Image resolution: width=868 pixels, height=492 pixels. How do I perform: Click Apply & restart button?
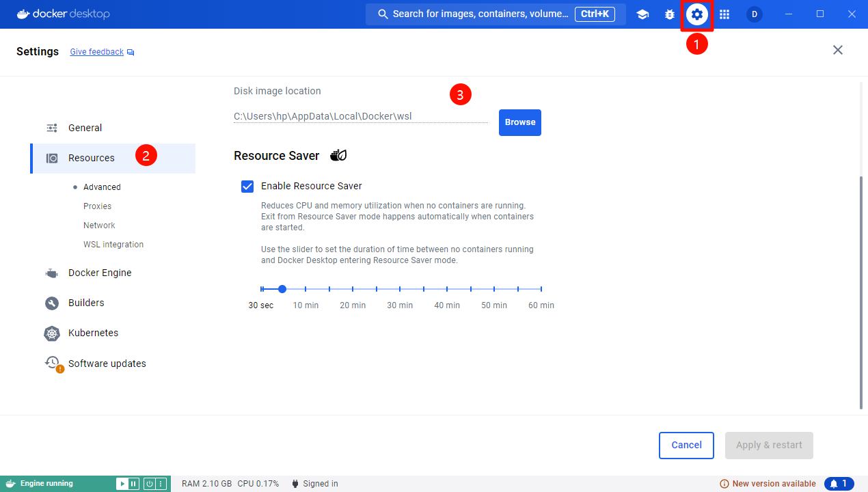769,446
